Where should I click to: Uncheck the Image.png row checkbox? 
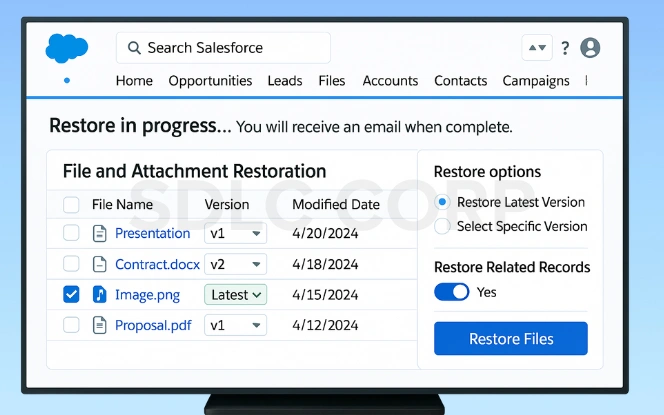click(71, 294)
